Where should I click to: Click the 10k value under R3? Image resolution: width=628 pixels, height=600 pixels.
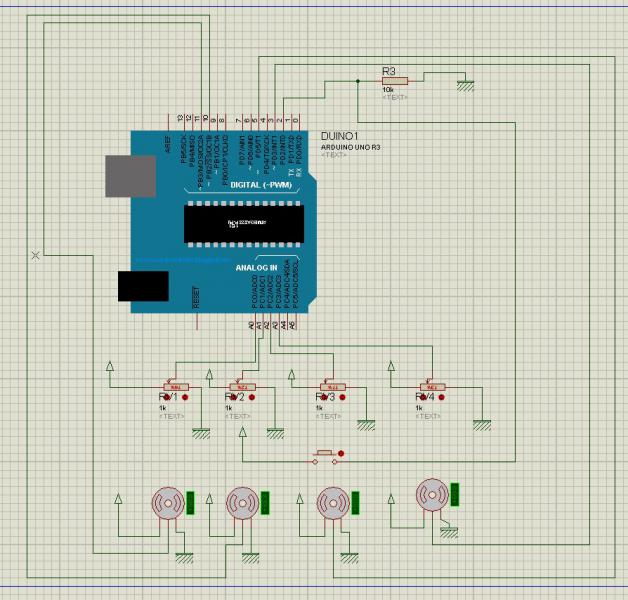coord(388,90)
